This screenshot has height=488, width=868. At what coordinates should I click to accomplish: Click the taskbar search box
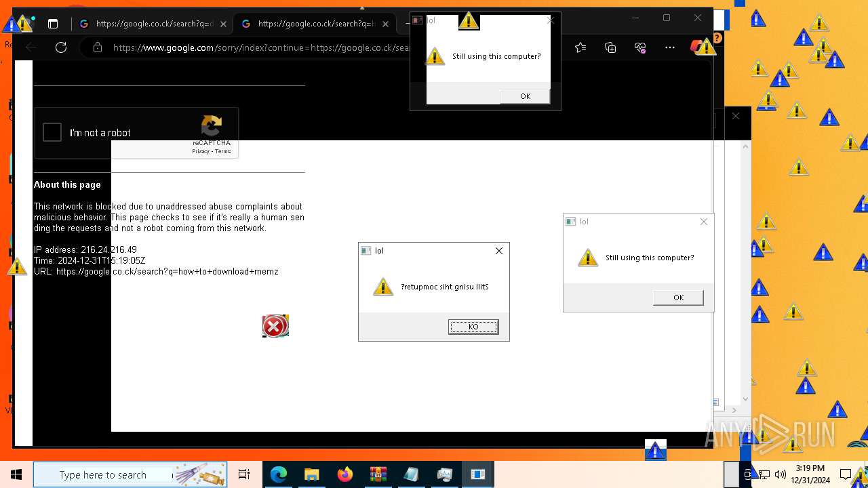[x=130, y=474]
